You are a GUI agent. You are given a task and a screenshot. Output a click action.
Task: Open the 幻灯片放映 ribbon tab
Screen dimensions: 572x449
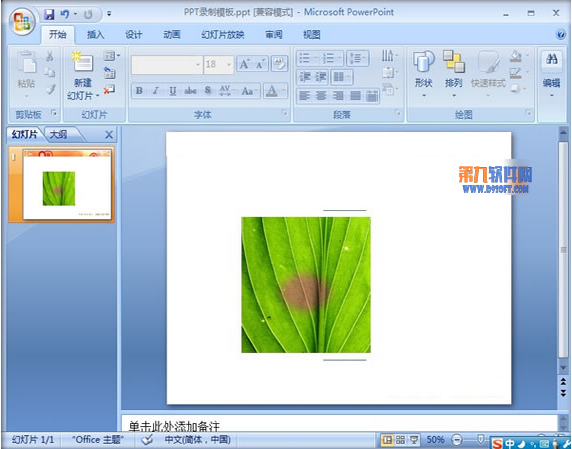[223, 35]
